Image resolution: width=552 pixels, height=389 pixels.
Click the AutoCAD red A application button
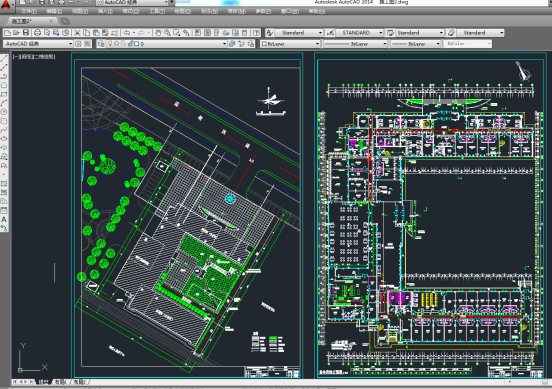coord(6,4)
